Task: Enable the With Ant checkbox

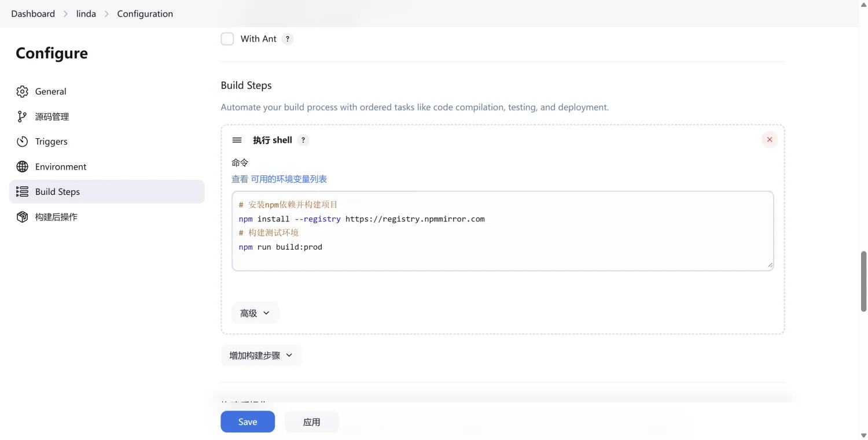Action: point(227,39)
